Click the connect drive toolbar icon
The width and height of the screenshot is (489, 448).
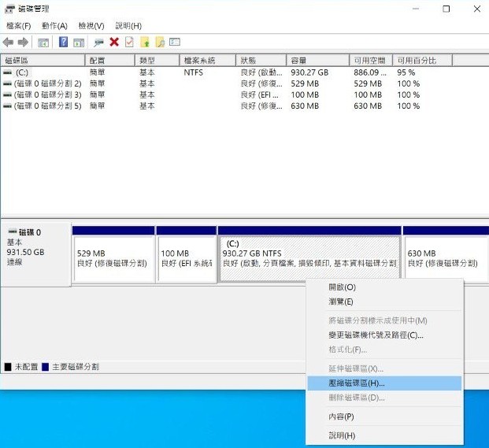pyautogui.click(x=98, y=42)
